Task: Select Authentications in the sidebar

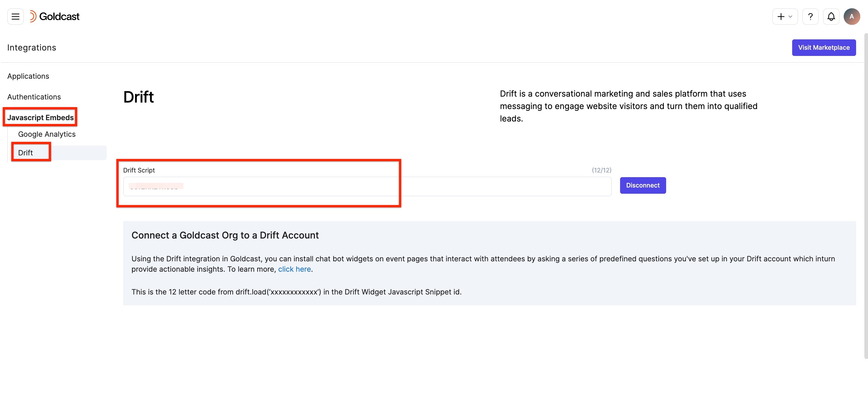Action: pyautogui.click(x=34, y=97)
